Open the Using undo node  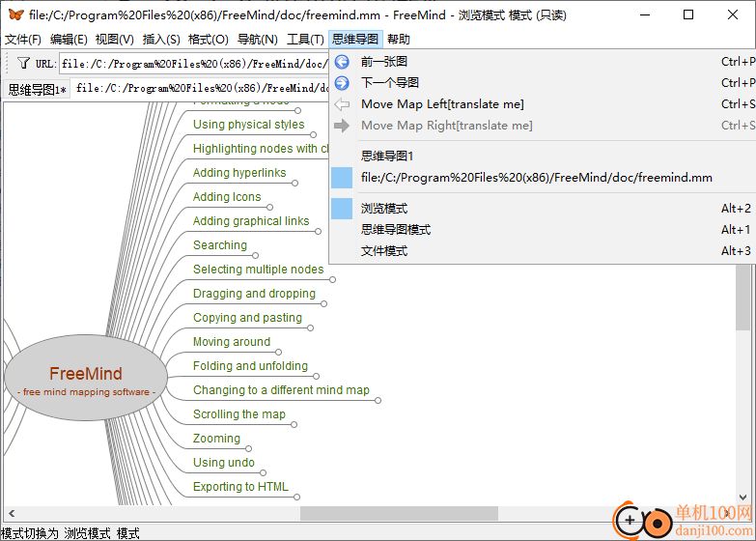tap(224, 463)
